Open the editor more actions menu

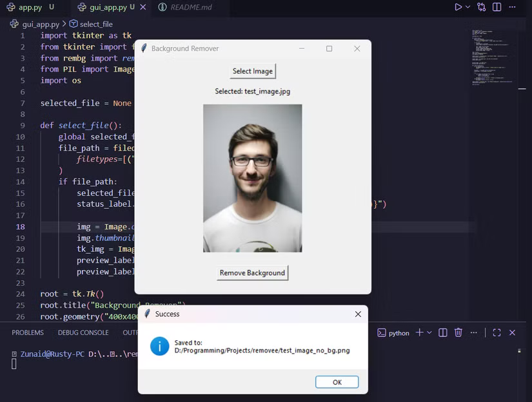click(x=513, y=6)
